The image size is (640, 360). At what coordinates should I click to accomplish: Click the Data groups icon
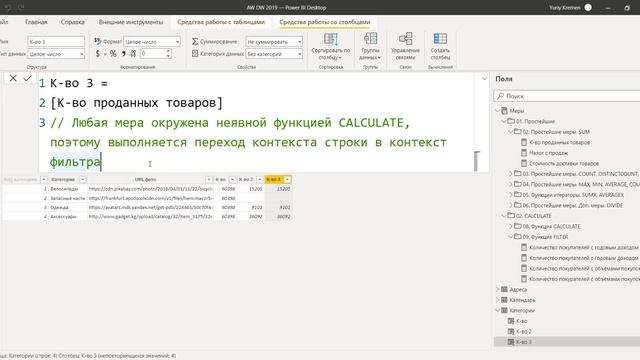point(370,39)
